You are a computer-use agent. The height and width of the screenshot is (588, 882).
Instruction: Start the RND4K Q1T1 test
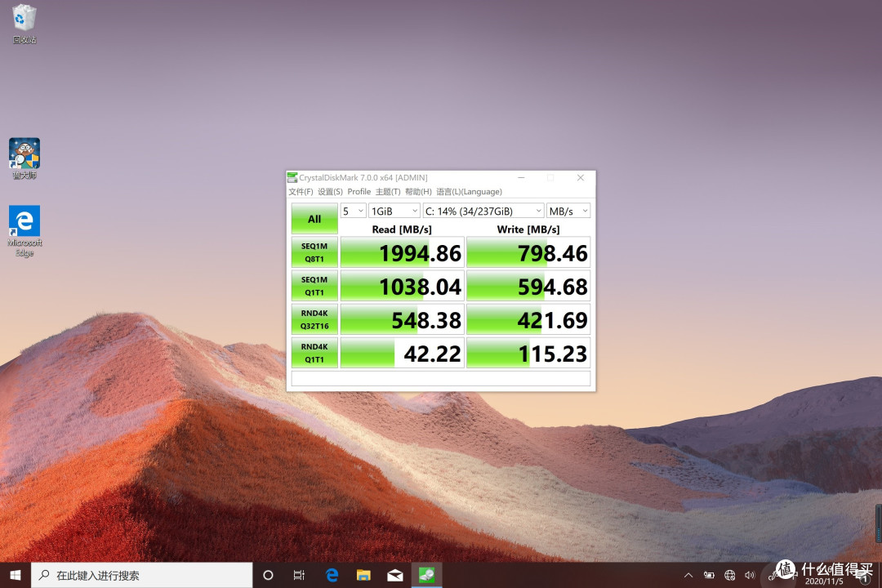[x=314, y=353]
